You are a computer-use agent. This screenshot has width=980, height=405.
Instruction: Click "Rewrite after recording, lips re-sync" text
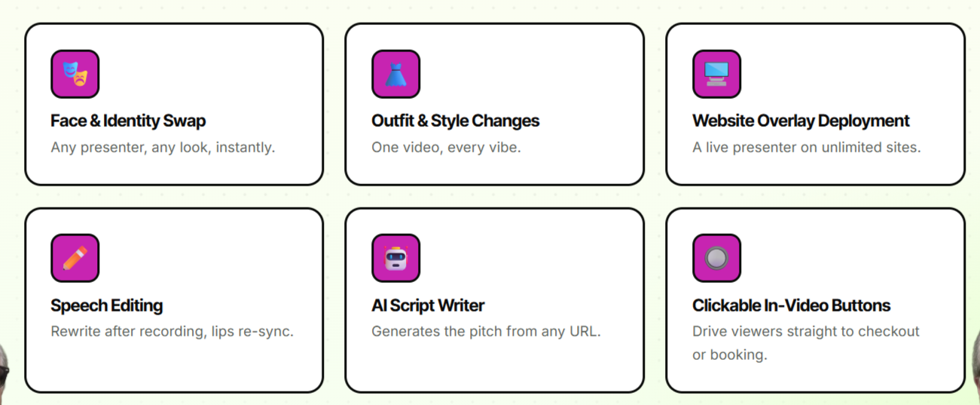(172, 332)
